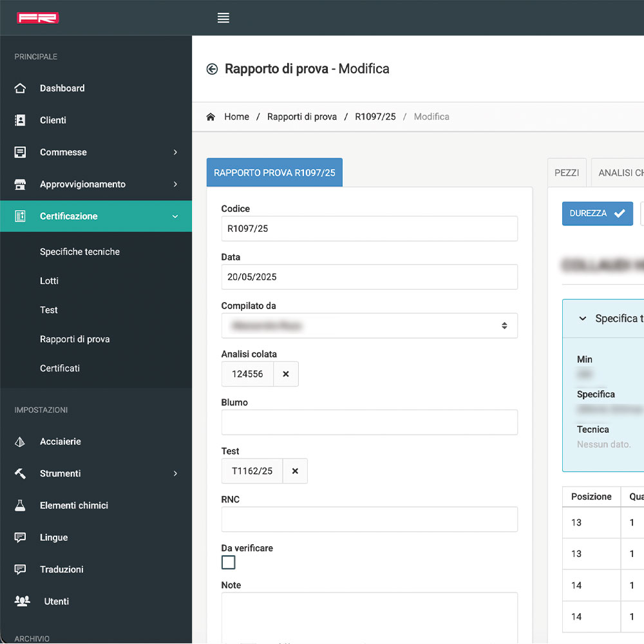The width and height of the screenshot is (644, 644).
Task: Go to Rapporti di prova breadcrumb link
Action: point(302,117)
